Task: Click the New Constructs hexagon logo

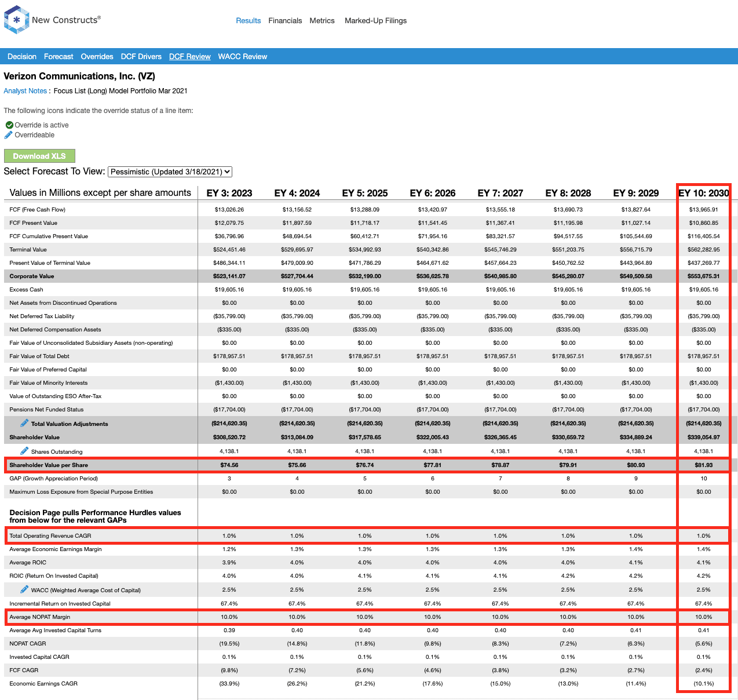Action: tap(16, 20)
